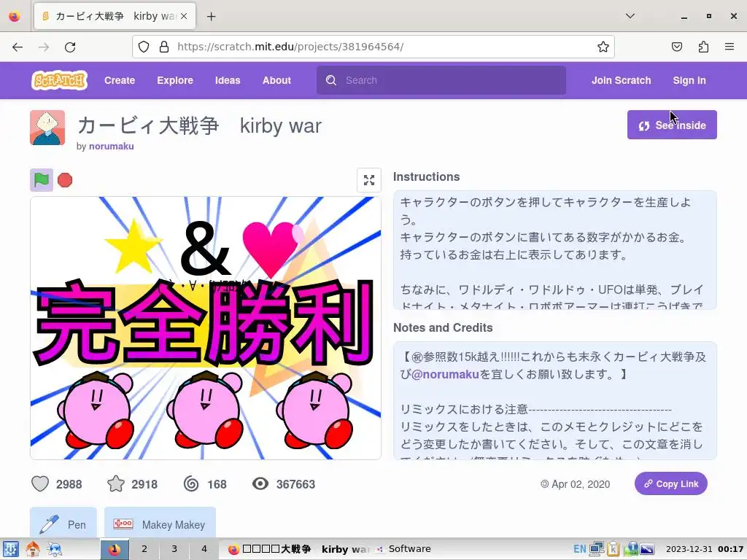Click the Firefox kirby war taskbar window entry

click(x=298, y=548)
